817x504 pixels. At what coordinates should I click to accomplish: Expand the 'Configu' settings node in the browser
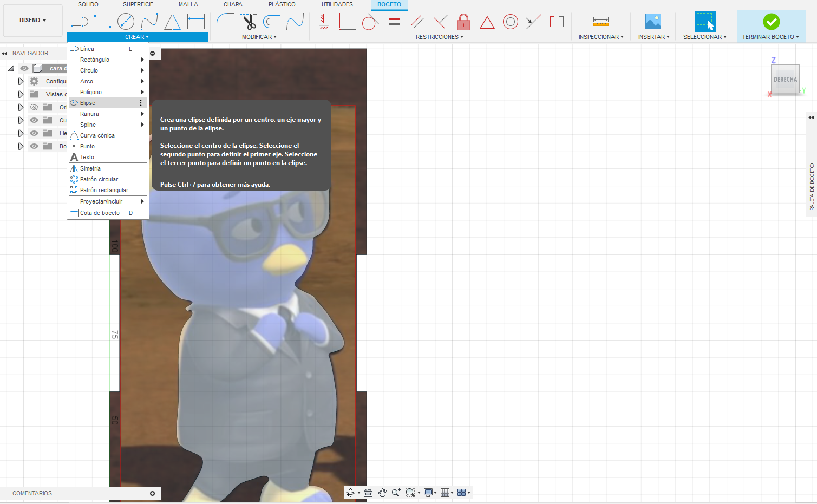click(21, 81)
